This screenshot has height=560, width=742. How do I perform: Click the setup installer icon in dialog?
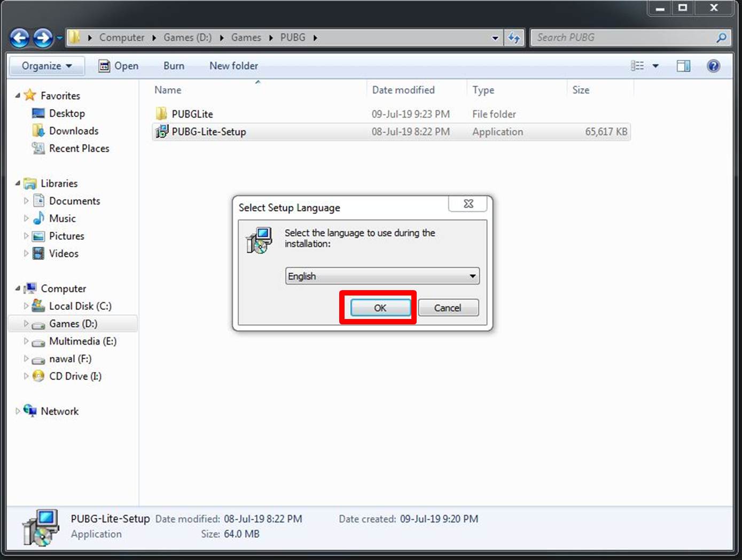coord(259,240)
